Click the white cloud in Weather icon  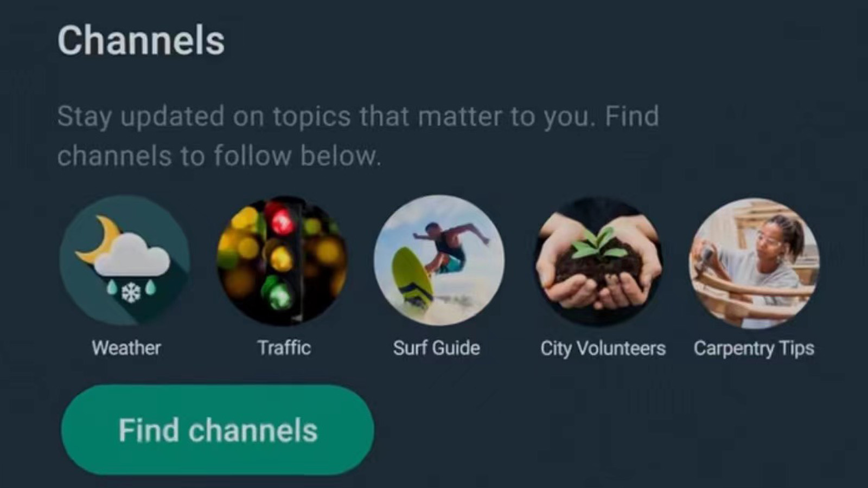click(131, 255)
